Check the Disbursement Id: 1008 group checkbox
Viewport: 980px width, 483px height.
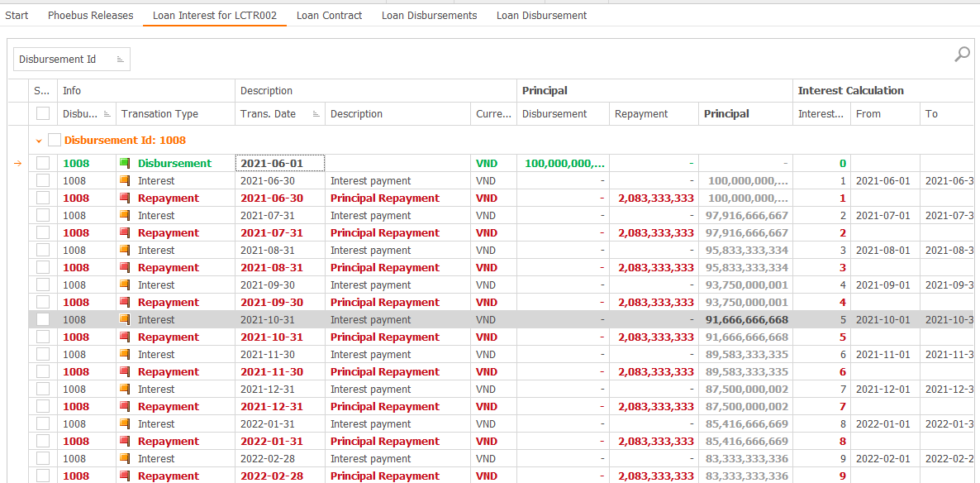54,140
